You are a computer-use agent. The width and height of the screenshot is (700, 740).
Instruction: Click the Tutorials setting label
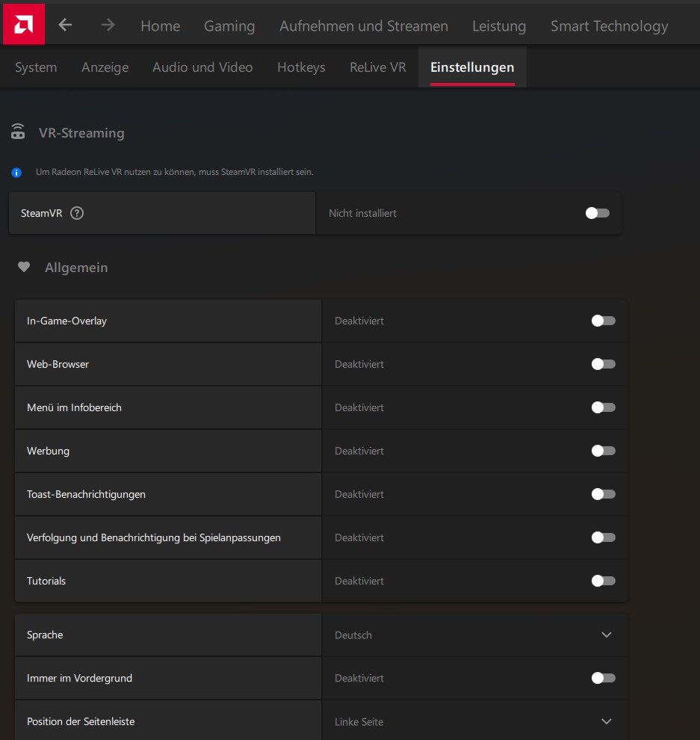pyautogui.click(x=46, y=581)
